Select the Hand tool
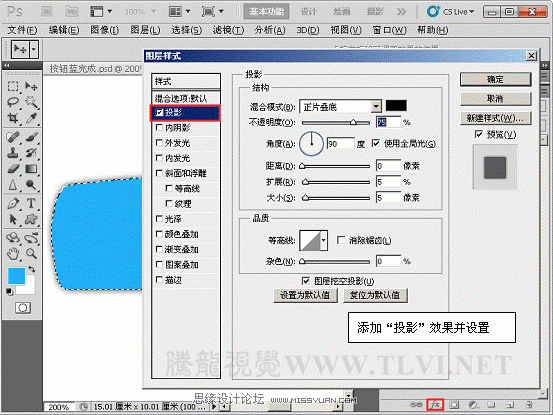553x415 pixels. pos(13,253)
